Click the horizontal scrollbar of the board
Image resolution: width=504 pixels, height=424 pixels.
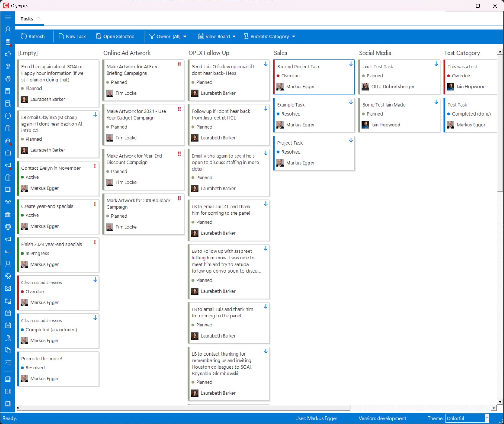[x=186, y=408]
